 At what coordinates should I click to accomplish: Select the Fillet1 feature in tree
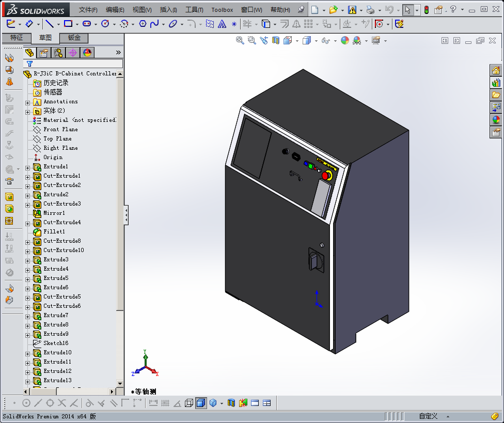coord(54,231)
